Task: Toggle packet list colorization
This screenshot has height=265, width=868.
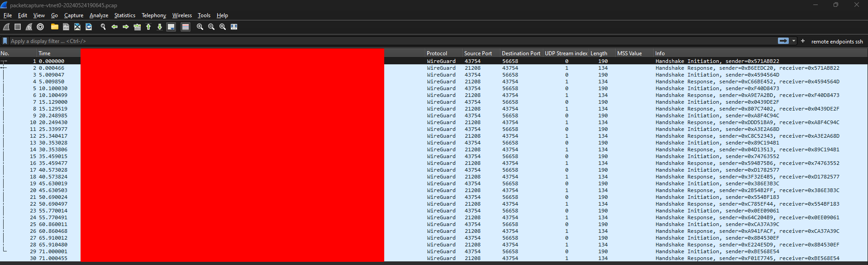Action: point(186,27)
